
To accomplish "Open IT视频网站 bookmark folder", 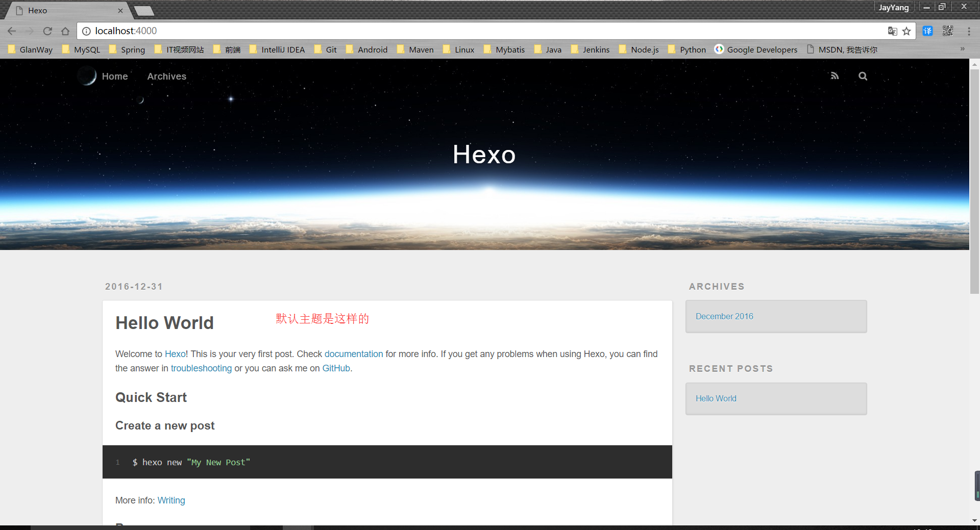I will tap(179, 49).
